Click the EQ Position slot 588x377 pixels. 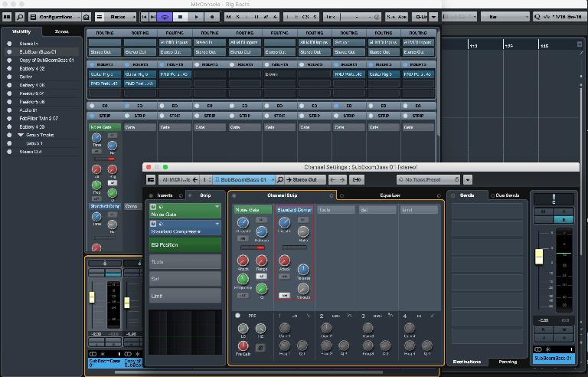click(185, 245)
